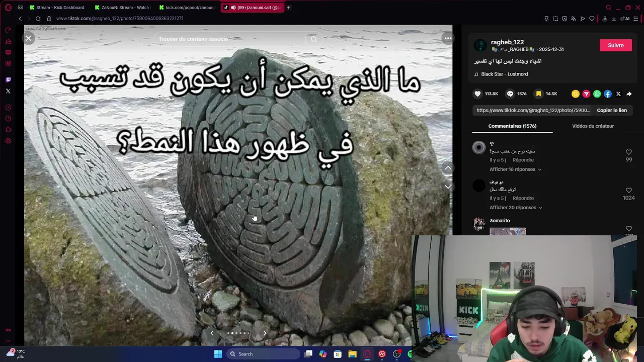Focus the 'Trouver du contenu associé' search field
The image size is (644, 362).
point(230,39)
